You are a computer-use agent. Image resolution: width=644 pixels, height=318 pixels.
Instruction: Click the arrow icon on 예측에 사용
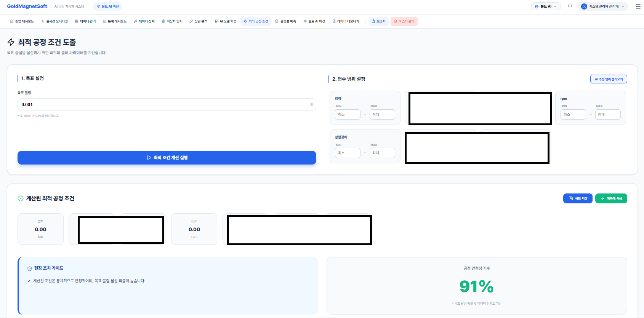tap(602, 198)
